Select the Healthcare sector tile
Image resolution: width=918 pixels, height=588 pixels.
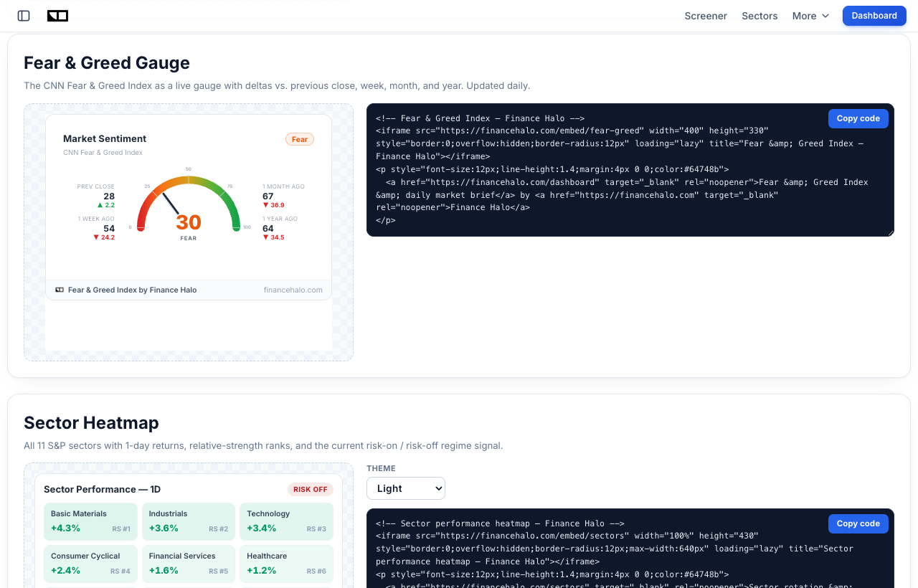[286, 564]
